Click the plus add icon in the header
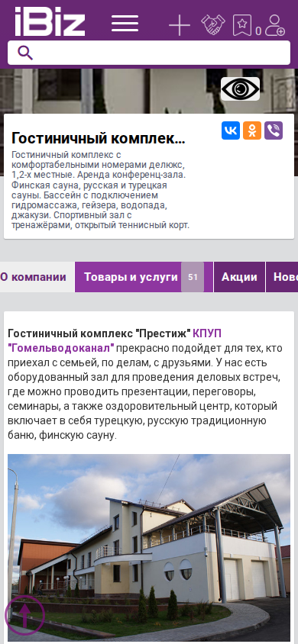Image resolution: width=298 pixels, height=644 pixels. pyautogui.click(x=180, y=25)
